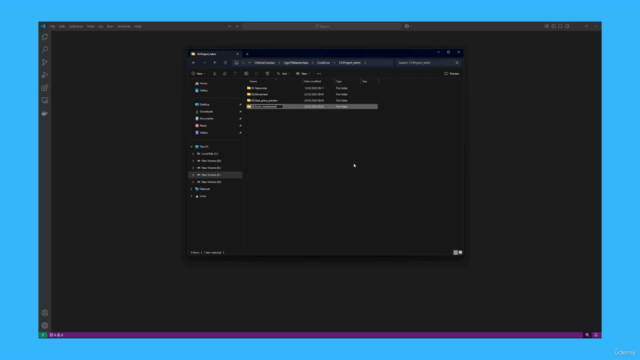The width and height of the screenshot is (640, 360).
Task: Click CodeLive in the address bar breadcrumb
Action: click(x=324, y=63)
